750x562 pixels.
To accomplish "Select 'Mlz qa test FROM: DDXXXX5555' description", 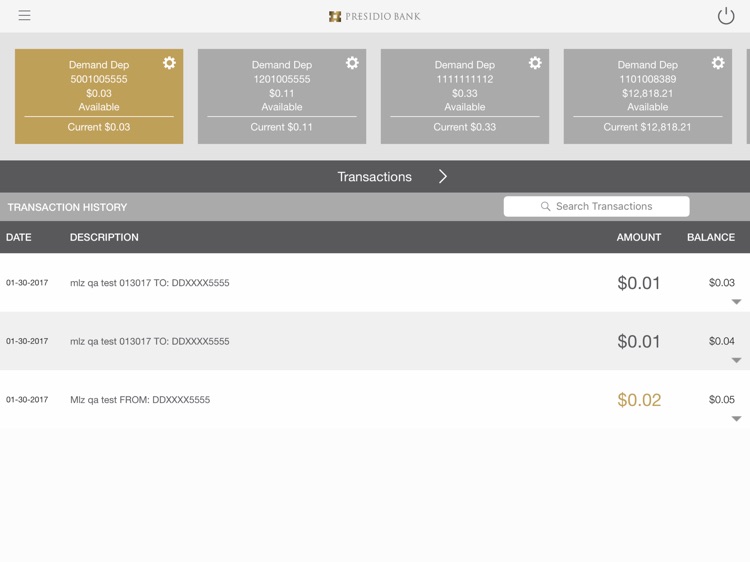I will 140,400.
